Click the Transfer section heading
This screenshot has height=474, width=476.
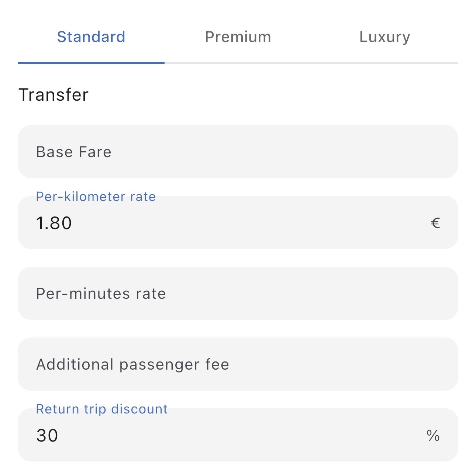[54, 94]
